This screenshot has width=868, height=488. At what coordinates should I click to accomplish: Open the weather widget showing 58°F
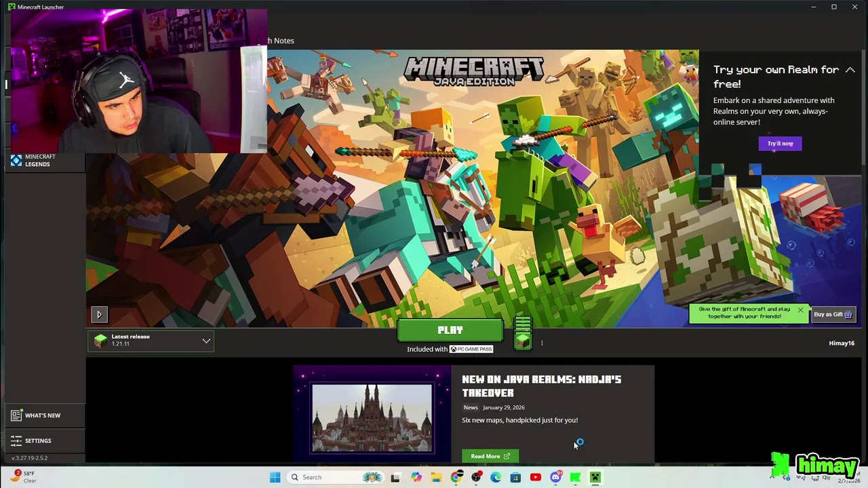click(23, 476)
